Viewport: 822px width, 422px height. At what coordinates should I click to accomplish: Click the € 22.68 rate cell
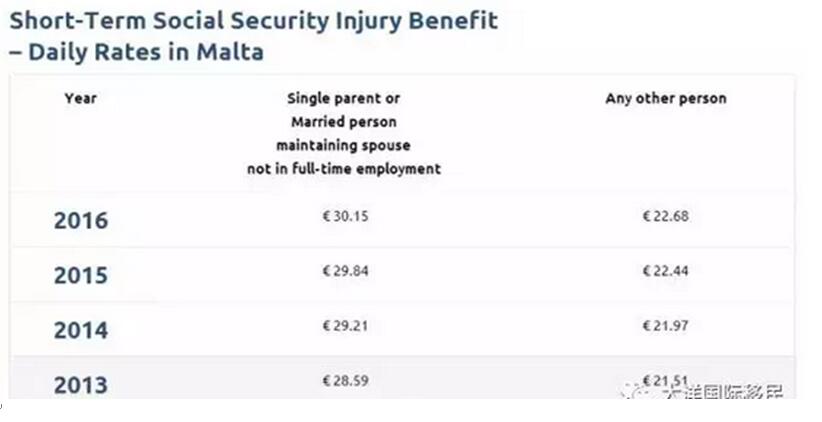coord(666,216)
